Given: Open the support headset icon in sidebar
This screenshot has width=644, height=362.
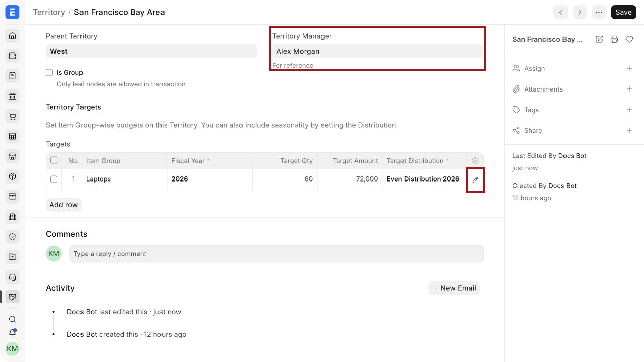Looking at the screenshot, I should point(13,277).
